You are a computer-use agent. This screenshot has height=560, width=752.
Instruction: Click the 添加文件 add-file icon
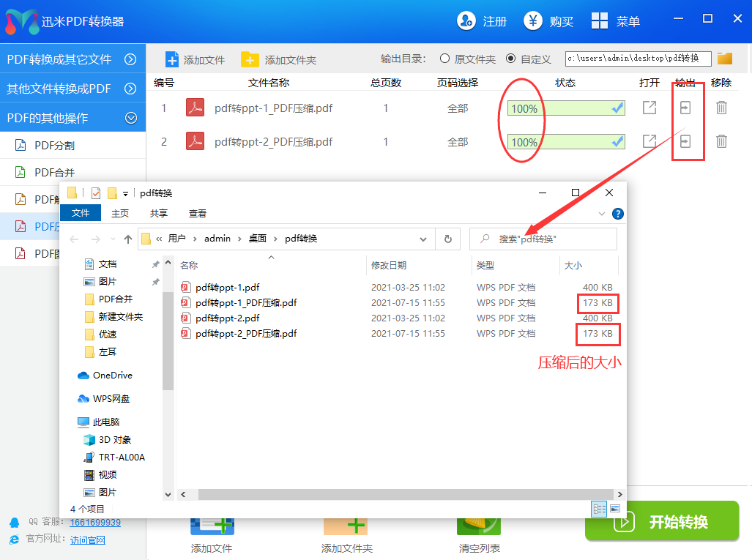point(171,59)
